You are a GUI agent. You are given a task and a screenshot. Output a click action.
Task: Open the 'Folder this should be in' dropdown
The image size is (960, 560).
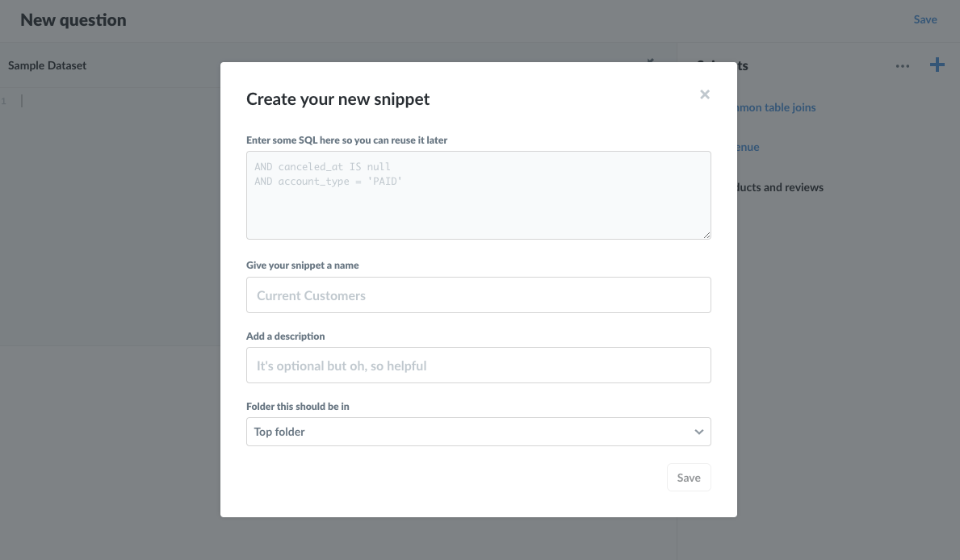tap(478, 432)
